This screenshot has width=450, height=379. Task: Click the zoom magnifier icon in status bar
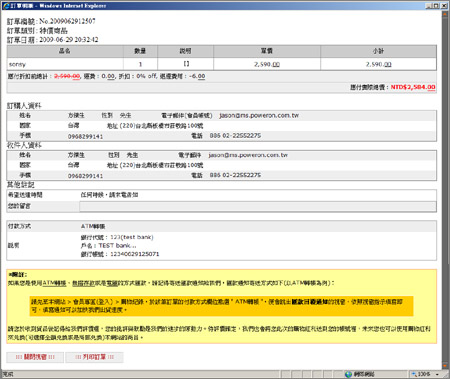tap(415, 374)
